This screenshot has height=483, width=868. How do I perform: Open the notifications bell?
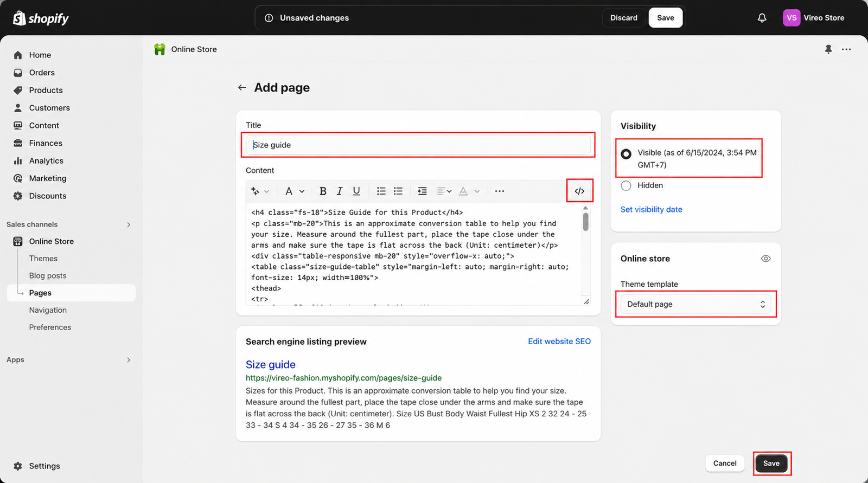click(762, 18)
